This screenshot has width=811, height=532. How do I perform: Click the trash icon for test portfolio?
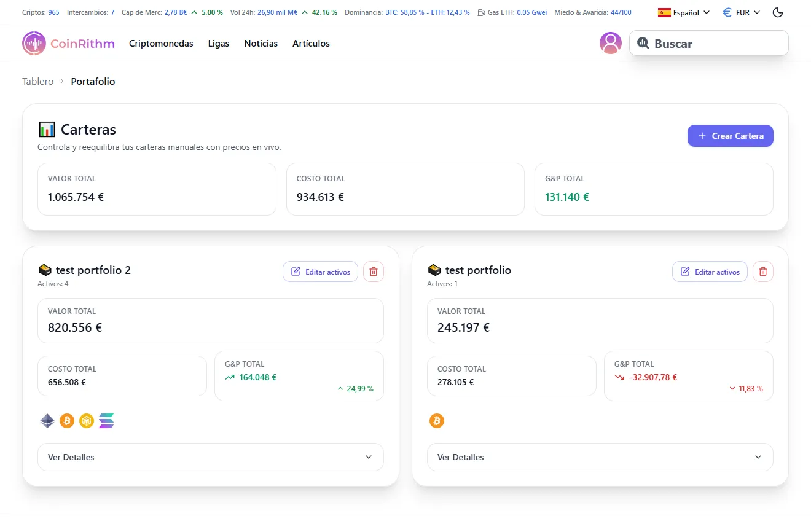[x=763, y=271]
